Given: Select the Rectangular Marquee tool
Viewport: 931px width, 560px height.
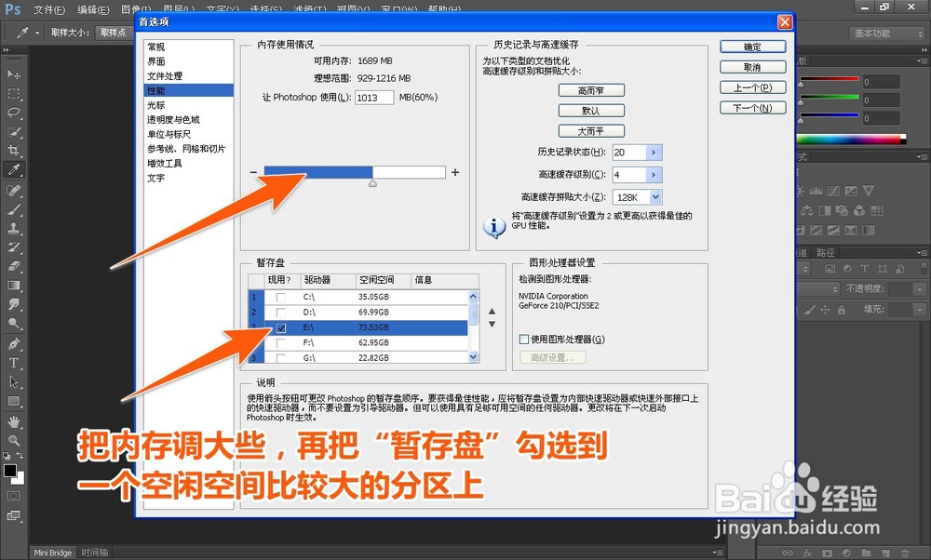Looking at the screenshot, I should (x=14, y=94).
